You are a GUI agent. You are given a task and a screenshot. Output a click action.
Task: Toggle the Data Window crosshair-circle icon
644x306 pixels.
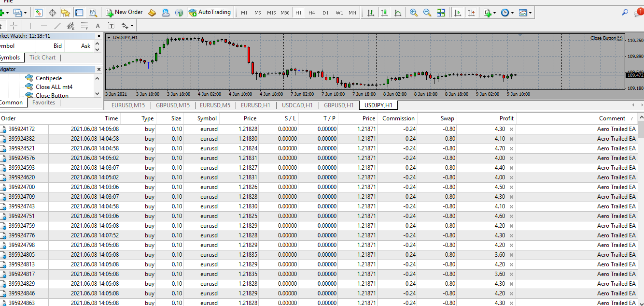point(52,13)
